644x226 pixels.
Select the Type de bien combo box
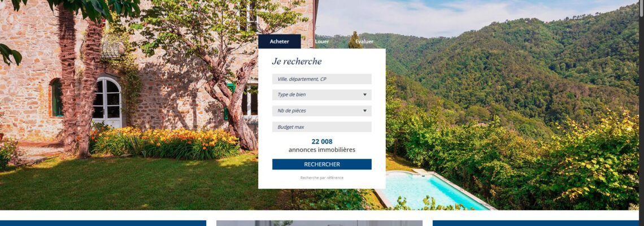[x=321, y=95]
